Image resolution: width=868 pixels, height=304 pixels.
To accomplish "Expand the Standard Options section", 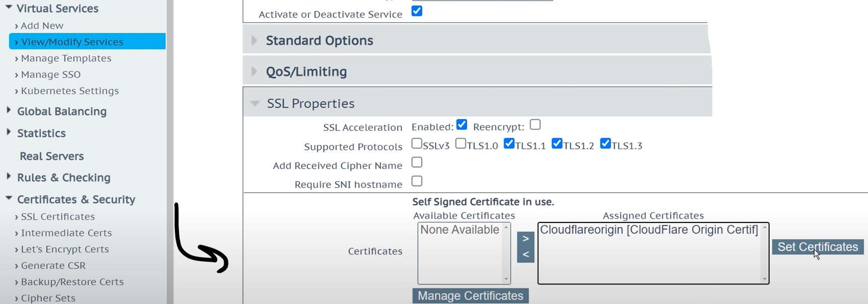I will tap(319, 40).
